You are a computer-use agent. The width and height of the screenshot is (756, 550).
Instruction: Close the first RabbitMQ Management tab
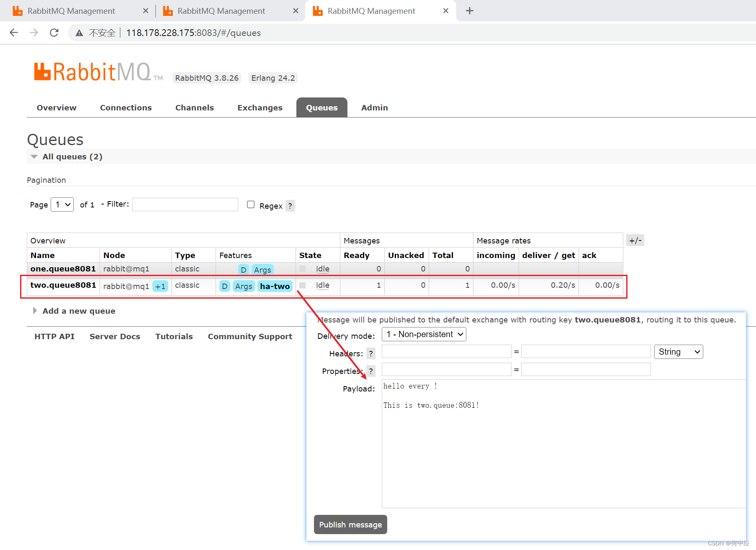point(146,11)
